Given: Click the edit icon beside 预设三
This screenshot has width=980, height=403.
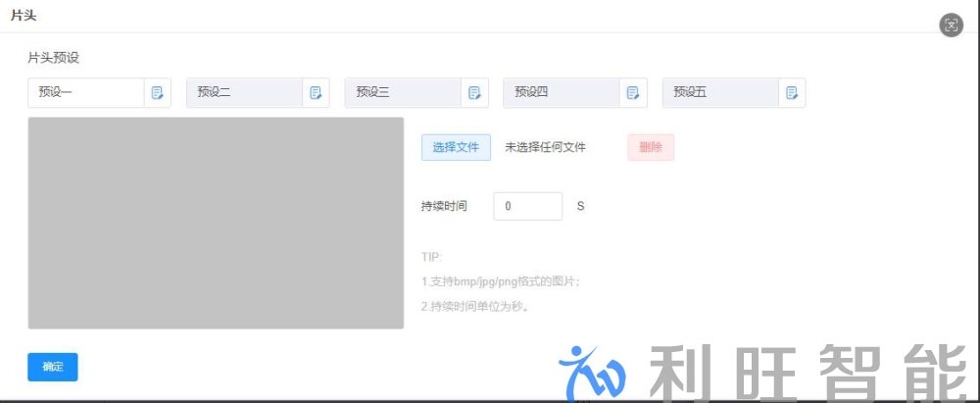Looking at the screenshot, I should [475, 93].
